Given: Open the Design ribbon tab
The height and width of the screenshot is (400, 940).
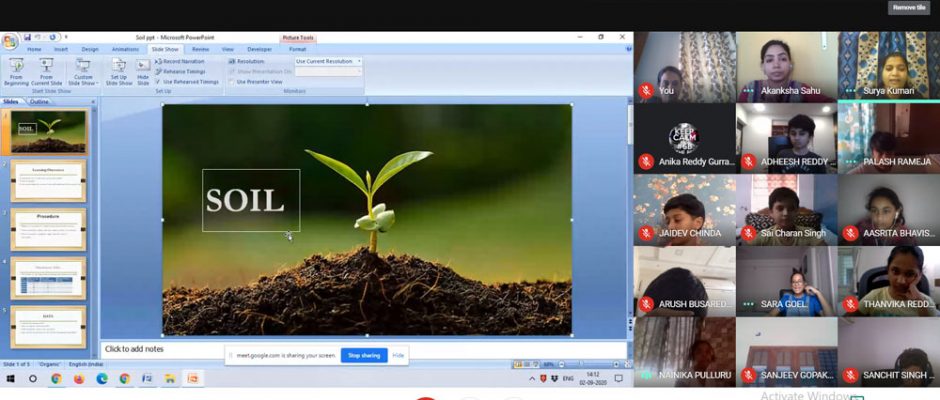Looking at the screenshot, I should coord(90,49).
